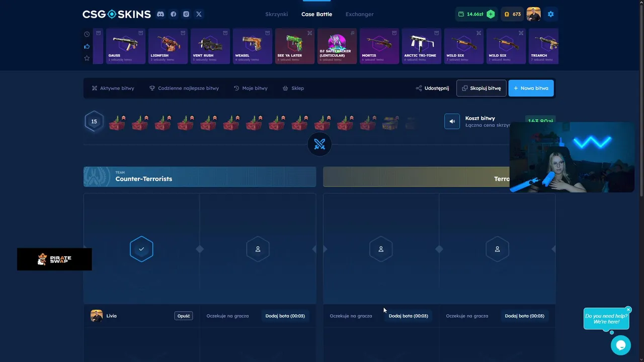Open the ARCTIC TRI-TONE drop card
This screenshot has height=362, width=644.
pyautogui.click(x=422, y=46)
